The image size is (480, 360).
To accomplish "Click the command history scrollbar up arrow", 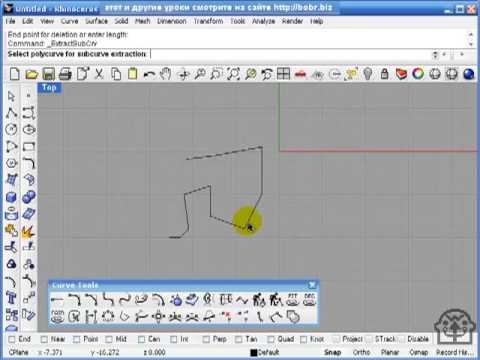I will click(471, 35).
